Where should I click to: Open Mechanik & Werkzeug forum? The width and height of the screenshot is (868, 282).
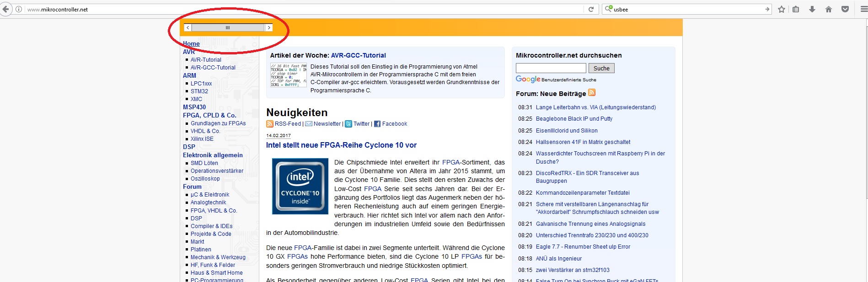[x=218, y=257]
